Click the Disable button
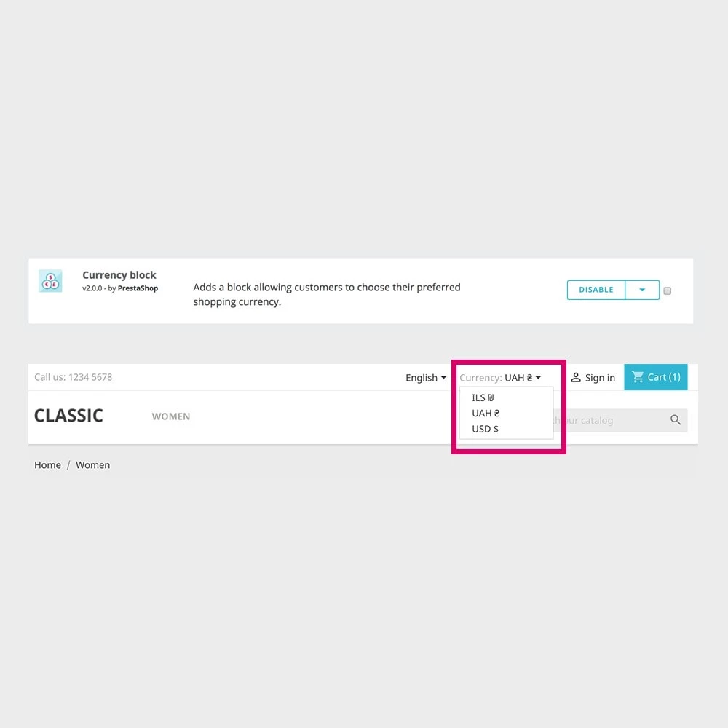This screenshot has height=728, width=728. tap(596, 290)
